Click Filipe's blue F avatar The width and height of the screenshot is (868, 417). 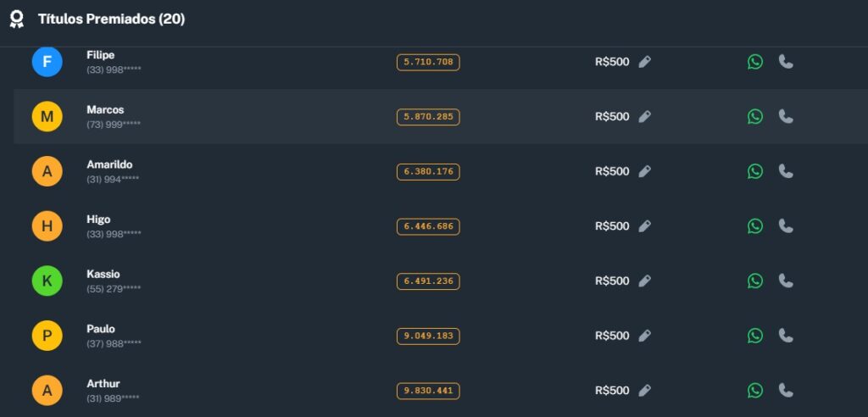(x=47, y=62)
